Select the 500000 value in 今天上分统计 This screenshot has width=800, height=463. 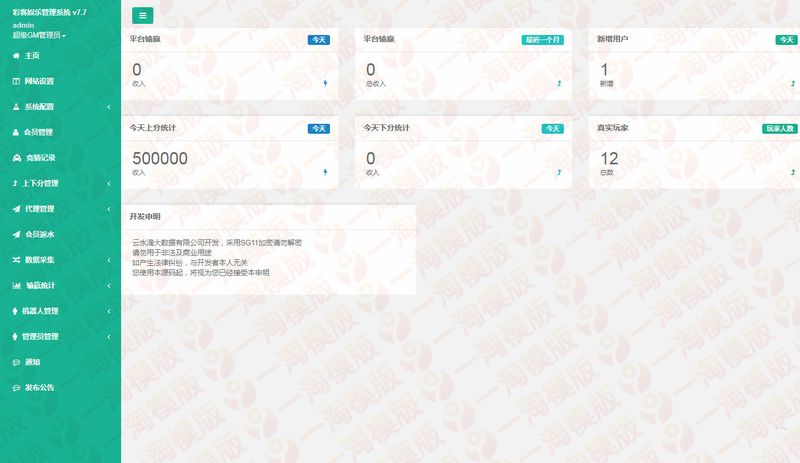(x=160, y=158)
